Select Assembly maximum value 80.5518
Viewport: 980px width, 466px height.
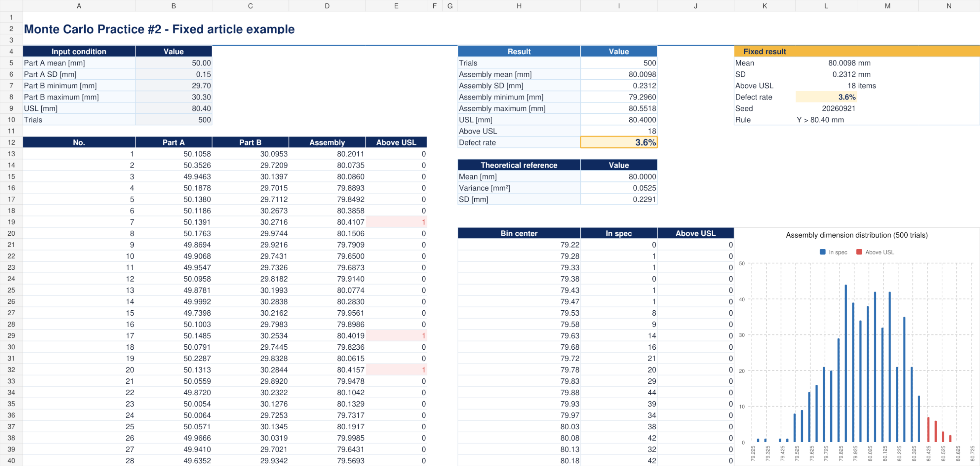619,108
